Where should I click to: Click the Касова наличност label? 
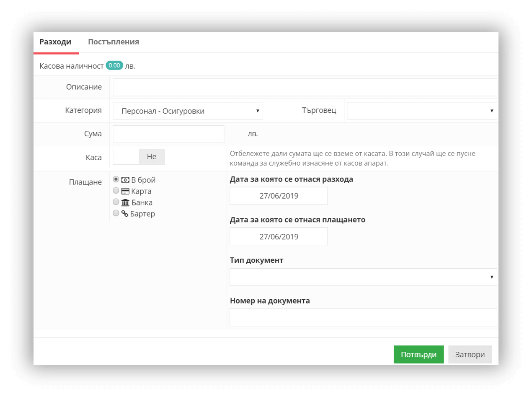[x=71, y=66]
